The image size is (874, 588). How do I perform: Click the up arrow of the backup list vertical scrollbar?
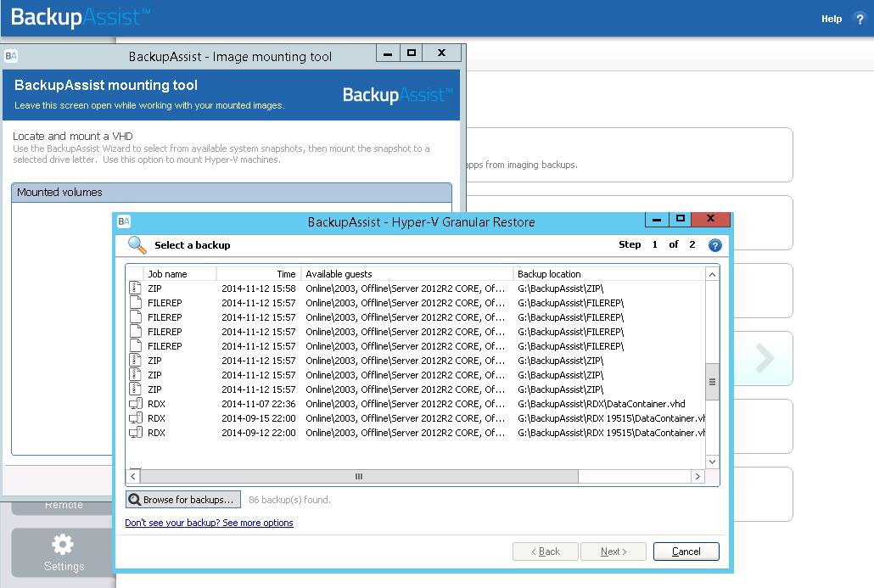click(x=712, y=274)
